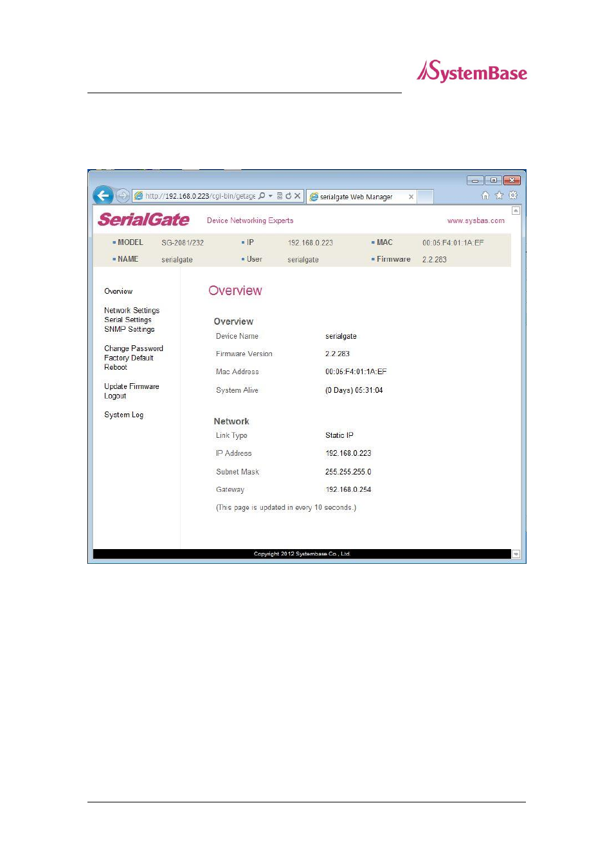This screenshot has height=868, width=614.
Task: Visit the www.sysbas.com link
Action: click(x=476, y=221)
